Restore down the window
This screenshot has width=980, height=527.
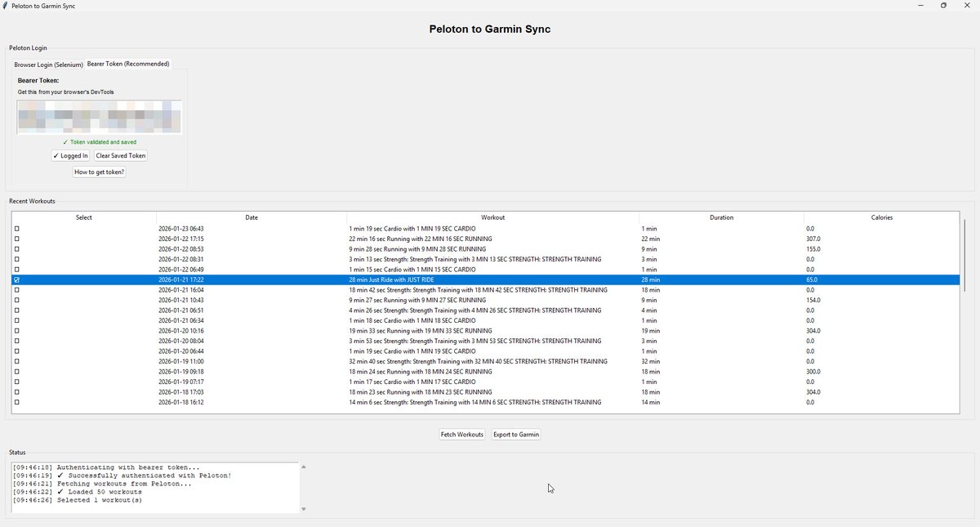click(943, 5)
